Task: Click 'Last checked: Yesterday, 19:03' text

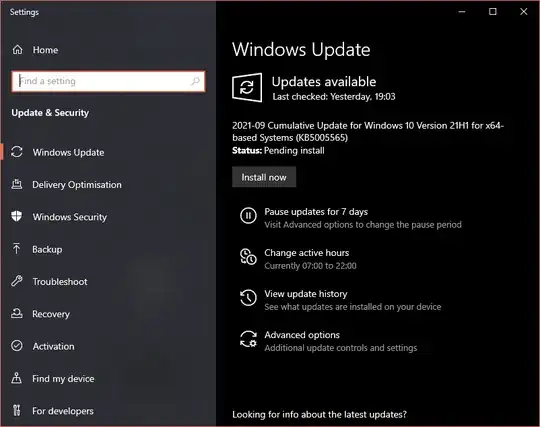Action: [334, 96]
